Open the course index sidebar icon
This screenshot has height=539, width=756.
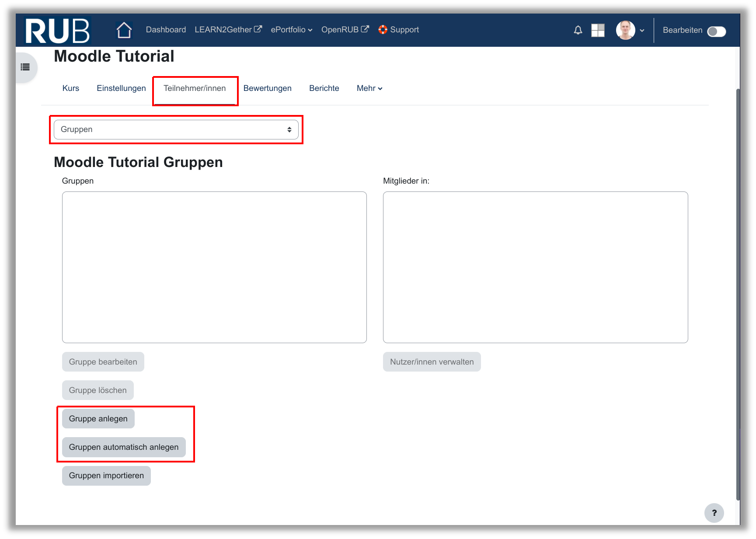25,67
